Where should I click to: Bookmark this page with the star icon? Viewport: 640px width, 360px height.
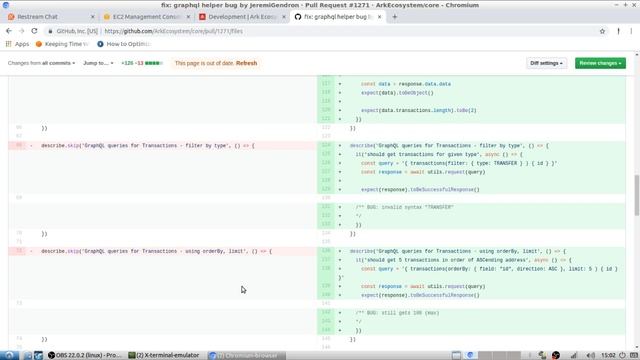coord(602,31)
